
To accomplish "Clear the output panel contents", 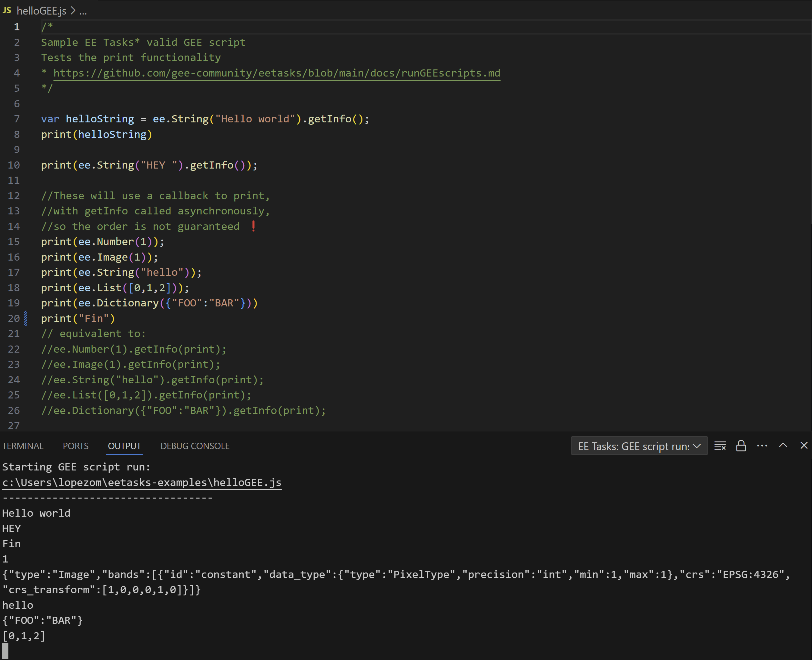I will 720,446.
